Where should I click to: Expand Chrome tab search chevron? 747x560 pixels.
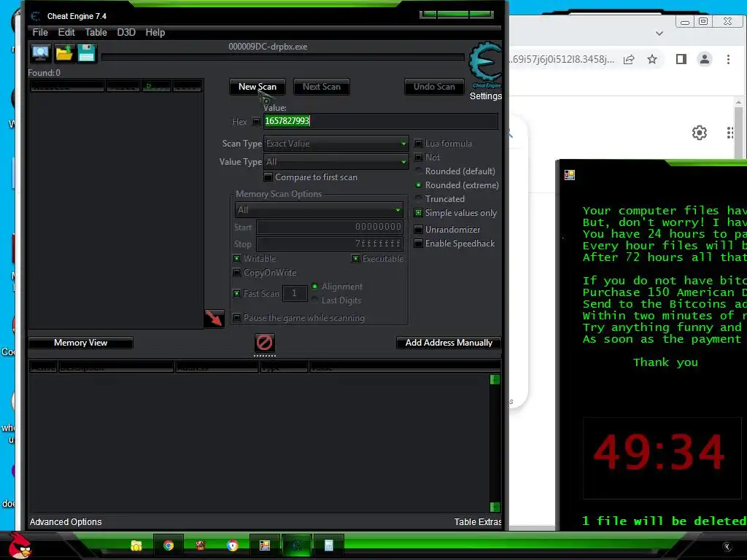pos(659,34)
